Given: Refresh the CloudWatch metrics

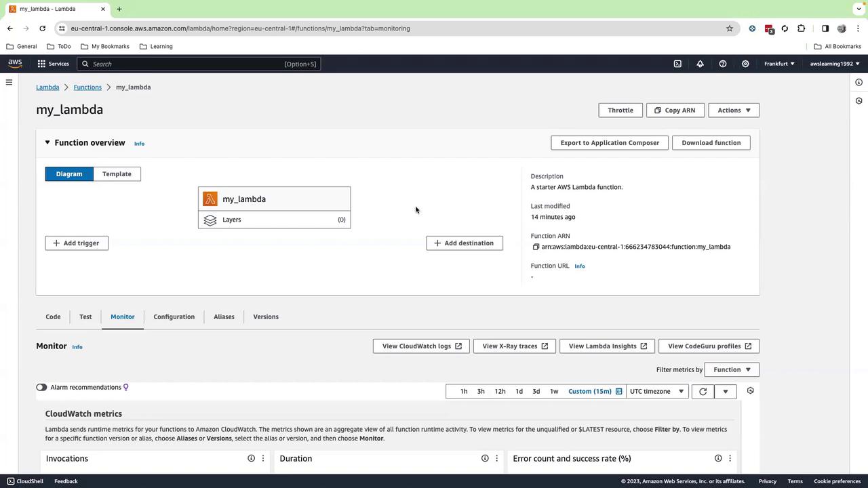Looking at the screenshot, I should (703, 391).
